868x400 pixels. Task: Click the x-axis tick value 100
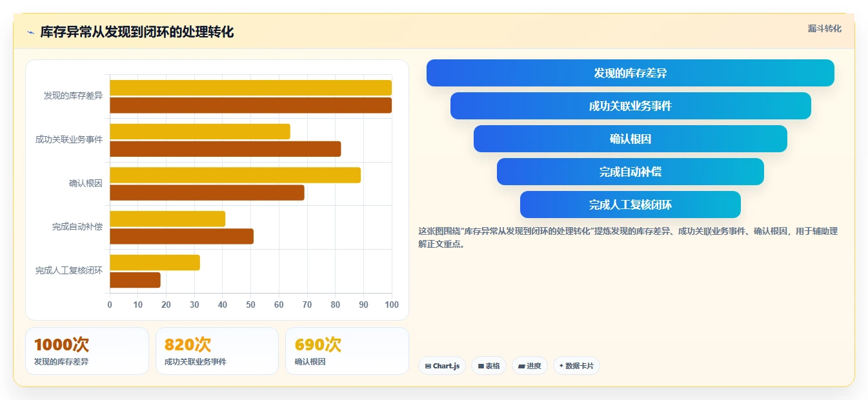pyautogui.click(x=391, y=305)
